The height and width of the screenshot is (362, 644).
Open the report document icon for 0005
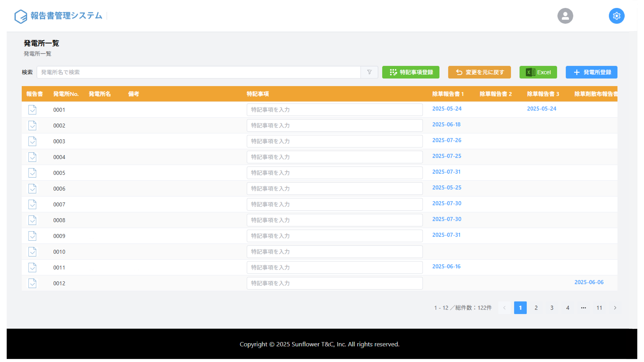32,173
